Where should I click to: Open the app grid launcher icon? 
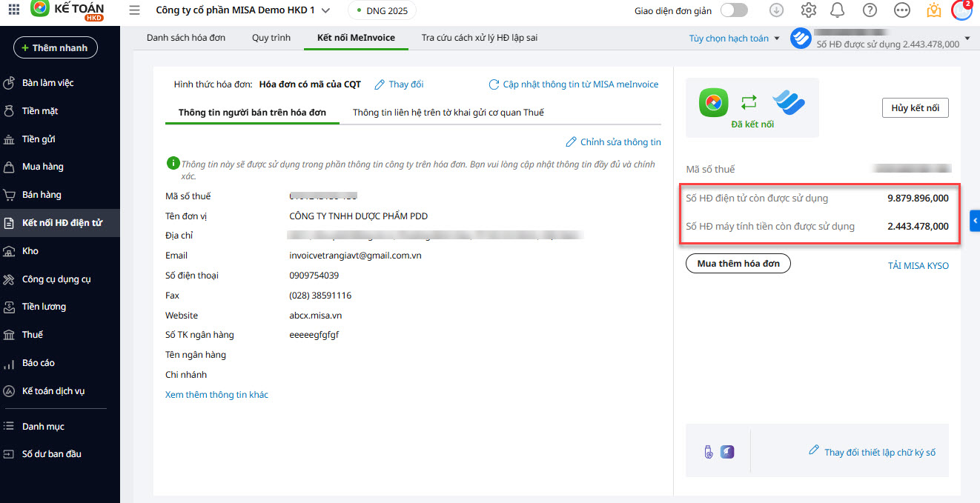13,10
